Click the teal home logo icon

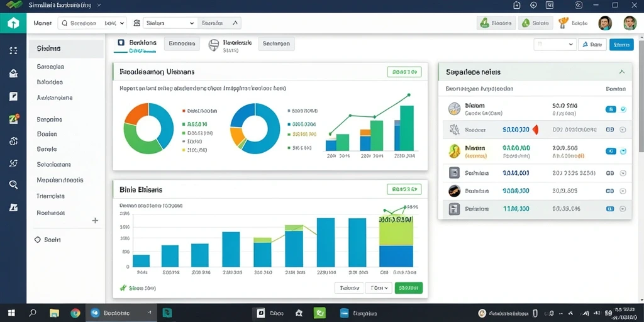[x=13, y=23]
